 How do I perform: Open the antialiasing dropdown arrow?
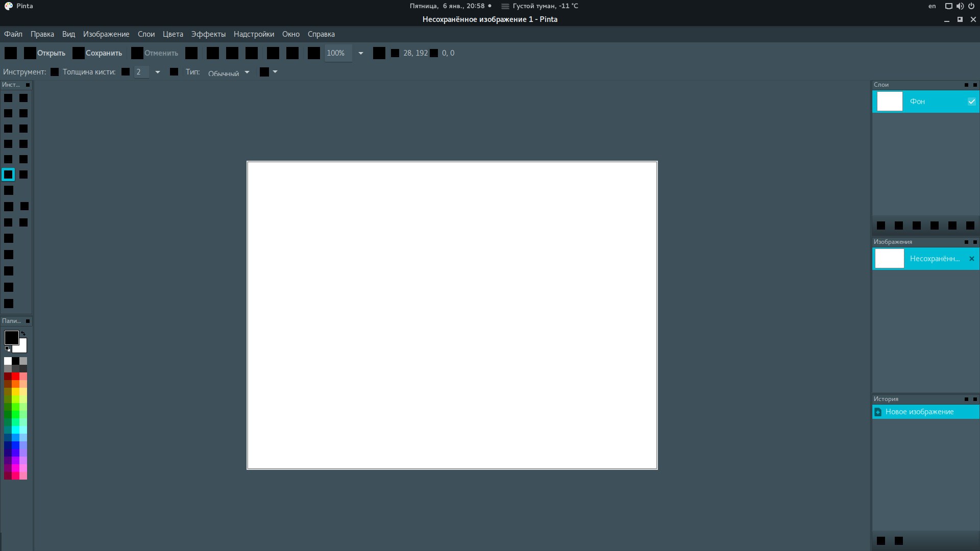pyautogui.click(x=275, y=72)
